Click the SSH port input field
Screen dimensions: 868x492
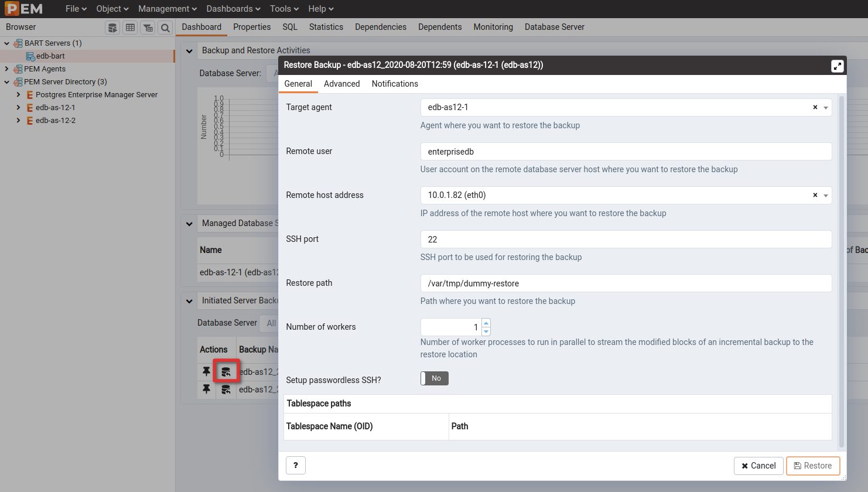pyautogui.click(x=626, y=239)
